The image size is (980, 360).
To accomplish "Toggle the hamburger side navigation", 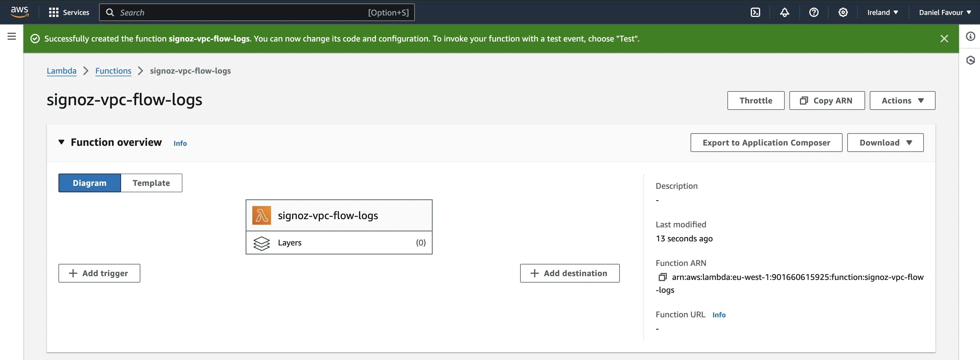I will (x=12, y=36).
